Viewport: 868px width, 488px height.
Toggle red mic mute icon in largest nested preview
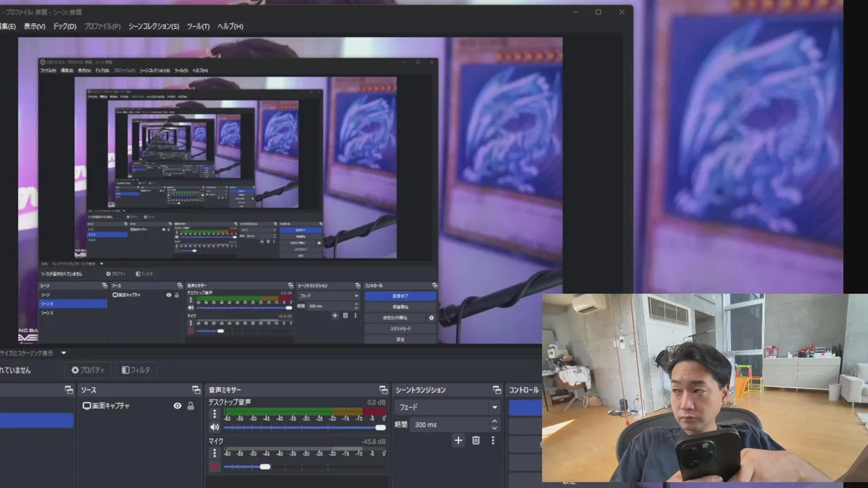tap(191, 330)
